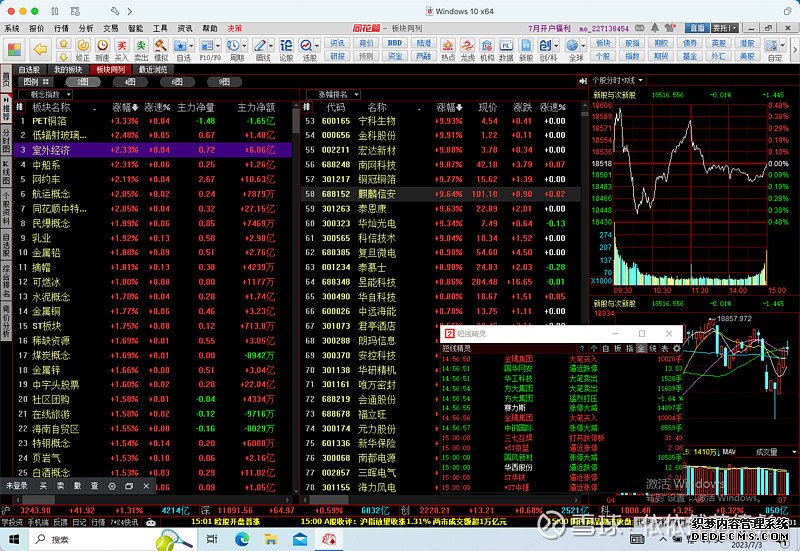Click the 卖出 sell icon
The width and height of the screenshot is (800, 551).
[x=141, y=49]
